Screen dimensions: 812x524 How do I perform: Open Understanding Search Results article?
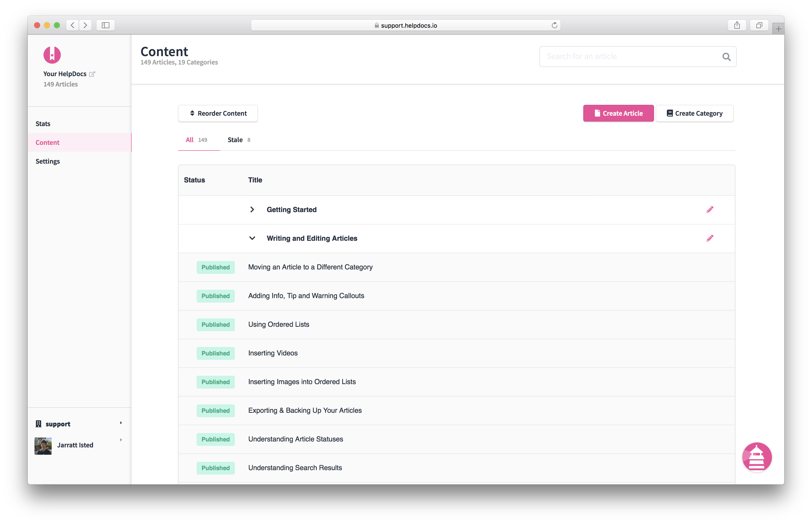tap(295, 468)
